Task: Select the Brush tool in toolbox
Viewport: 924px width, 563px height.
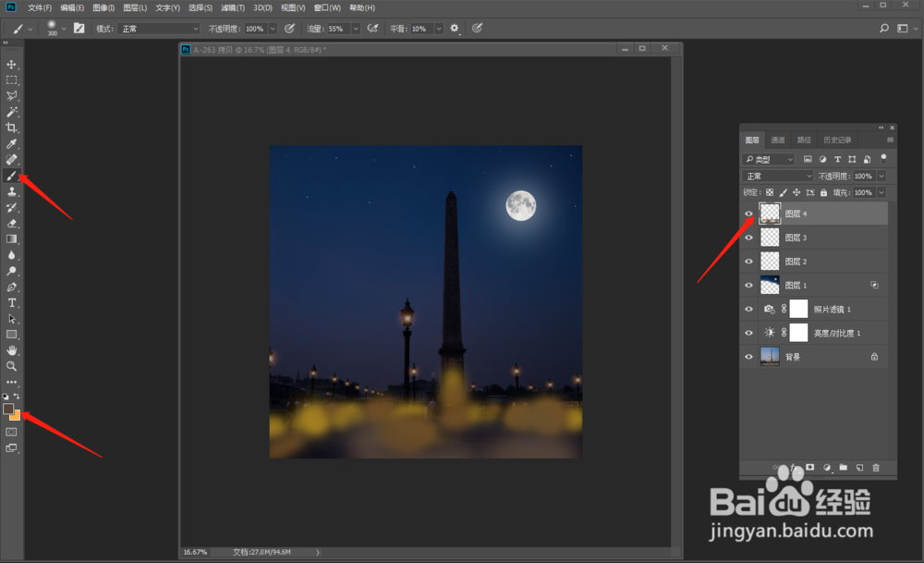Action: pyautogui.click(x=11, y=176)
